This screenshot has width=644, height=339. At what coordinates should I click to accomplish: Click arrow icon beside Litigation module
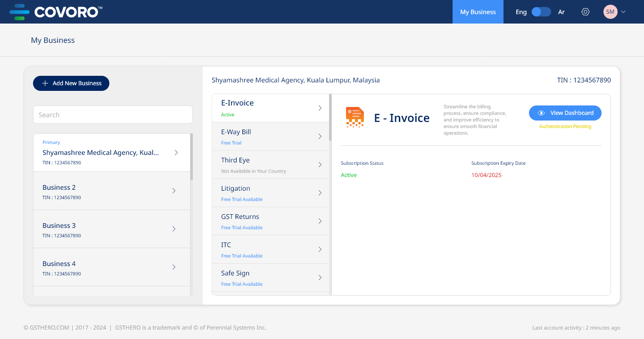(x=320, y=193)
